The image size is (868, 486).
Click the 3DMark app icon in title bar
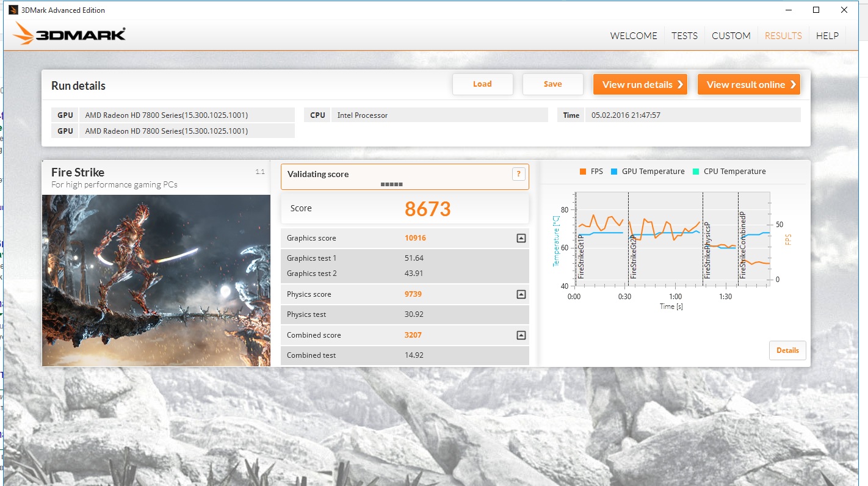[13, 10]
